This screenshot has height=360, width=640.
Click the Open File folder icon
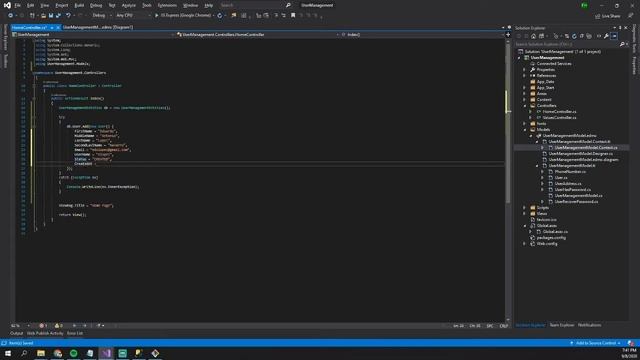click(43, 16)
